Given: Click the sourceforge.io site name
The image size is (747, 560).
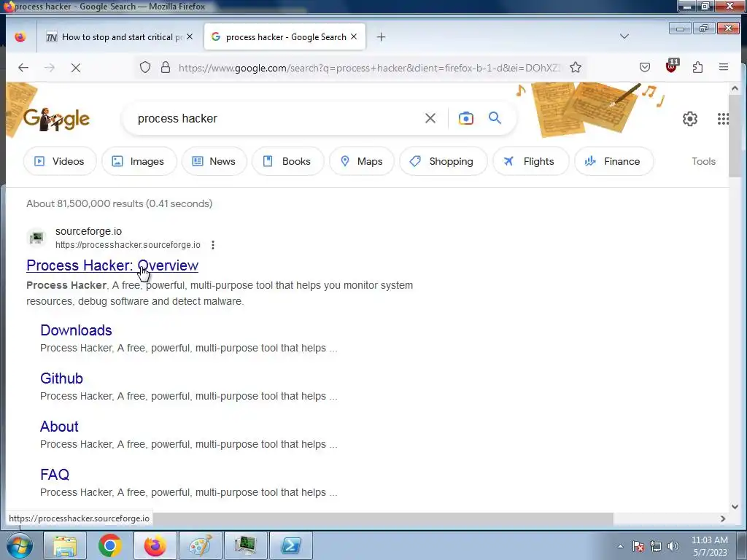Looking at the screenshot, I should 88,231.
